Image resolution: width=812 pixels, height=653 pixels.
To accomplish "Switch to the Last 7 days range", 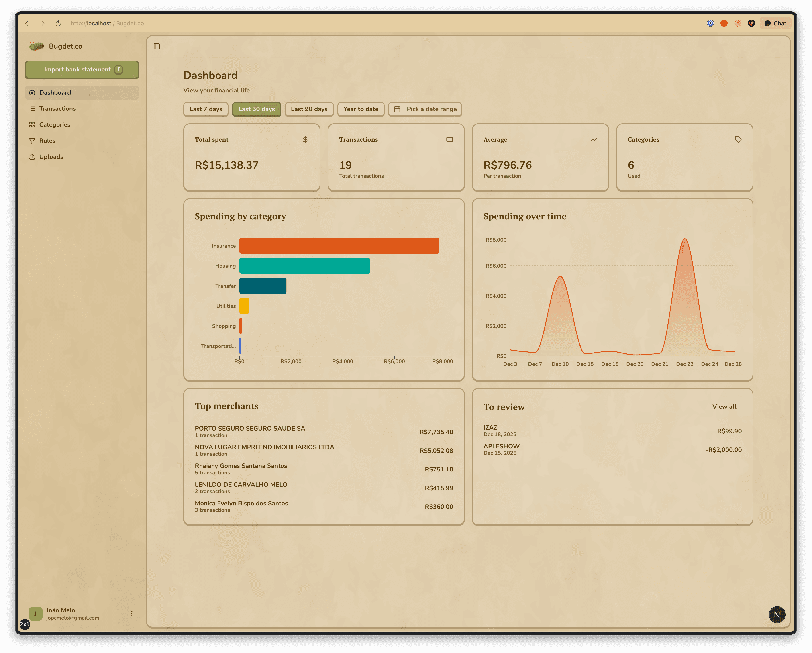I will pyautogui.click(x=206, y=109).
